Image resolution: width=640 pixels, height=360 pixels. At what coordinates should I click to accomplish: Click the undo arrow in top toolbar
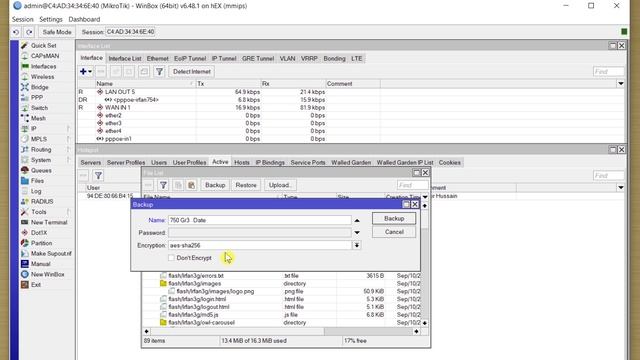[16, 32]
